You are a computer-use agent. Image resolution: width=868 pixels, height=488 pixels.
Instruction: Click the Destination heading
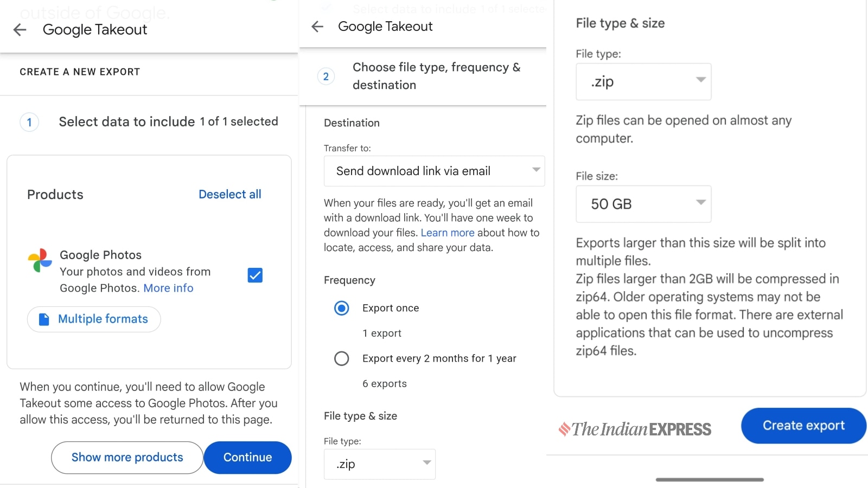(352, 123)
